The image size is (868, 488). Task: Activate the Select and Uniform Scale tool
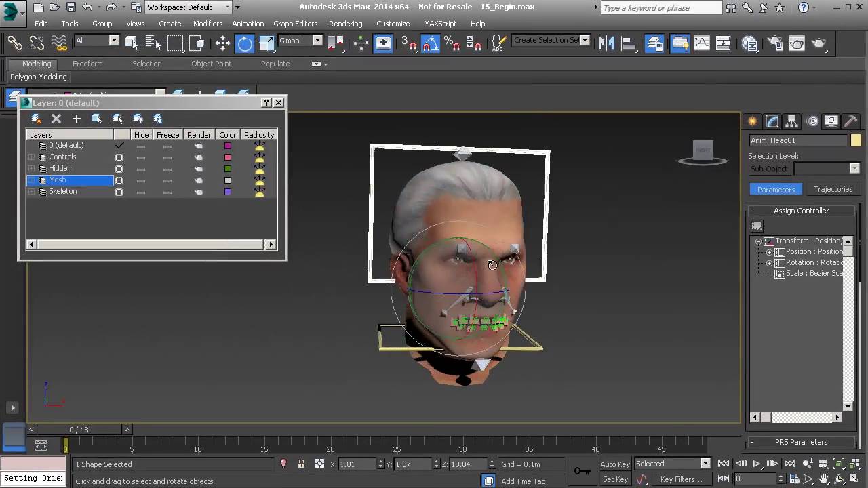tap(267, 43)
